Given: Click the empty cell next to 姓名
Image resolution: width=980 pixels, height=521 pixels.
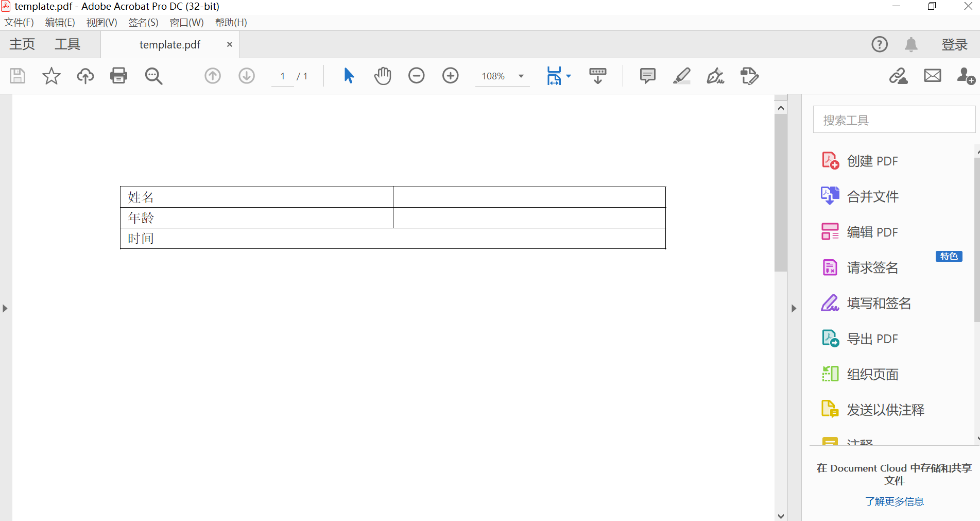Looking at the screenshot, I should 529,197.
